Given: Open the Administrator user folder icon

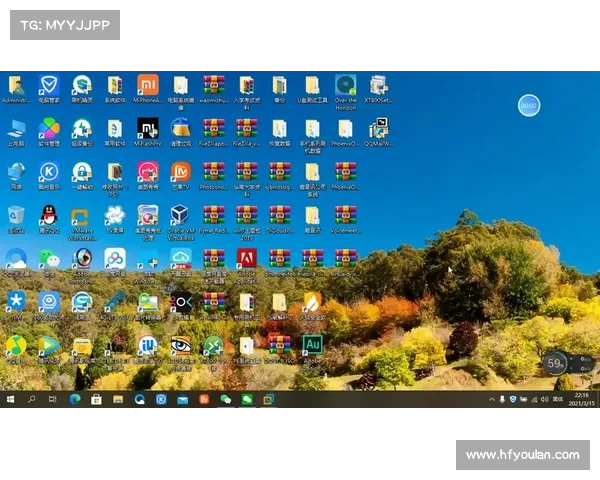Looking at the screenshot, I should [16, 85].
